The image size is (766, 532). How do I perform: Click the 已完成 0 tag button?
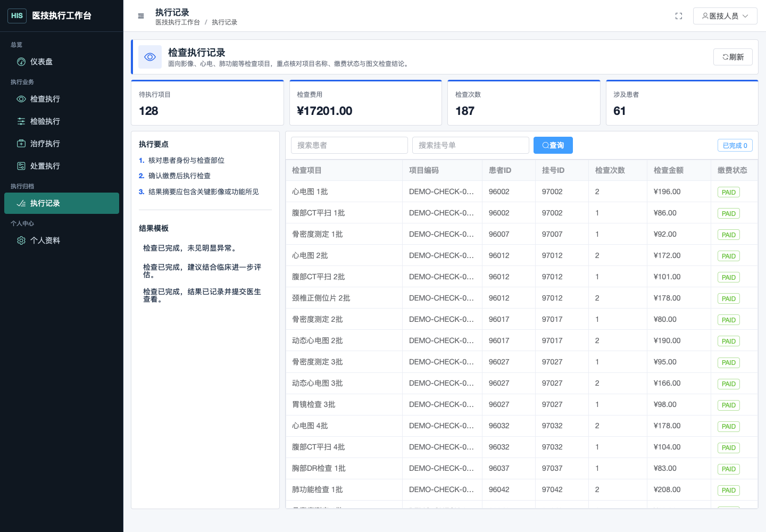735,145
